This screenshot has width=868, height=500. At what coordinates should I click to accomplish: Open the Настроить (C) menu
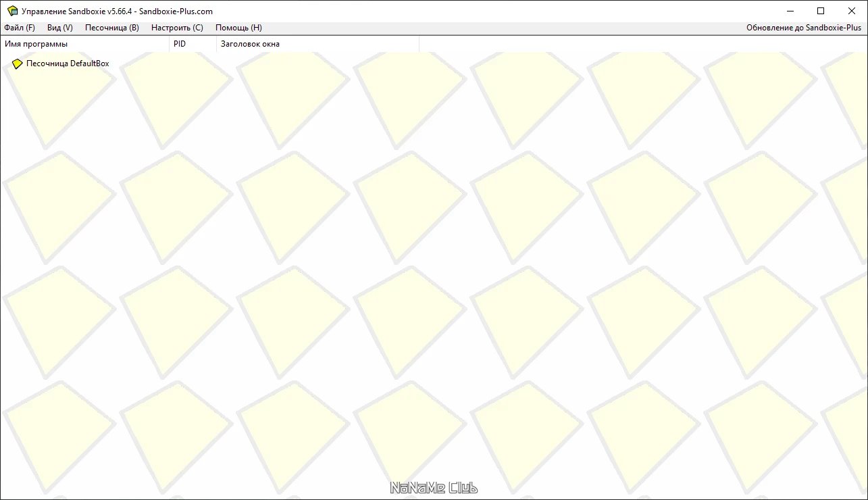click(177, 28)
